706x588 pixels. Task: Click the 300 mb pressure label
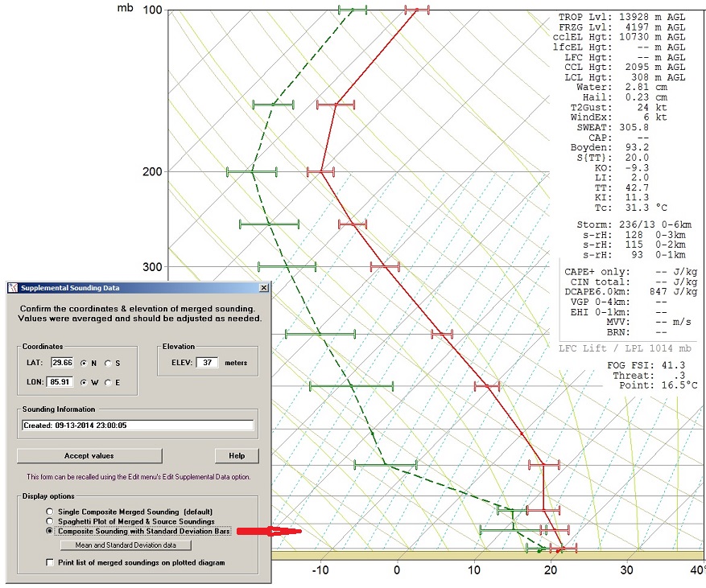[152, 267]
